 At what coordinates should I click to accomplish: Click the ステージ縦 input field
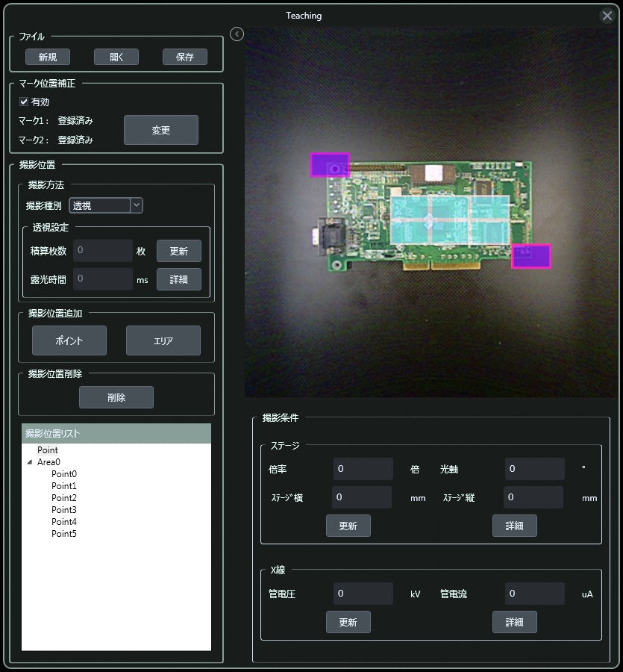coord(533,497)
